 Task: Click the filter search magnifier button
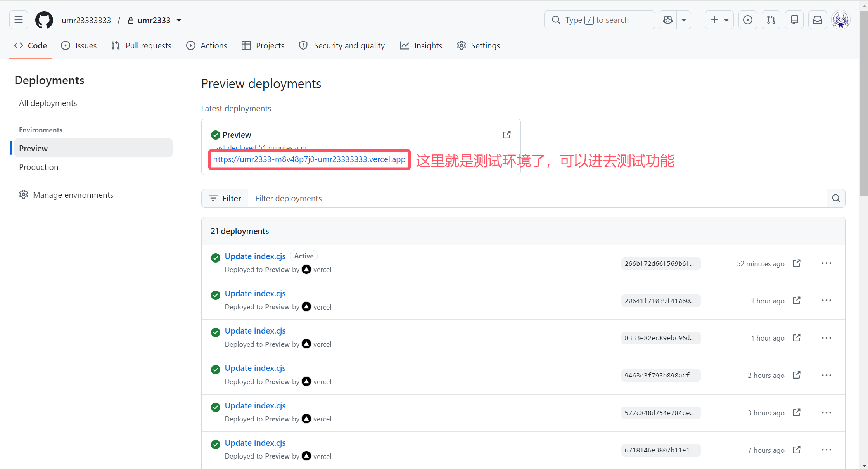pyautogui.click(x=836, y=198)
